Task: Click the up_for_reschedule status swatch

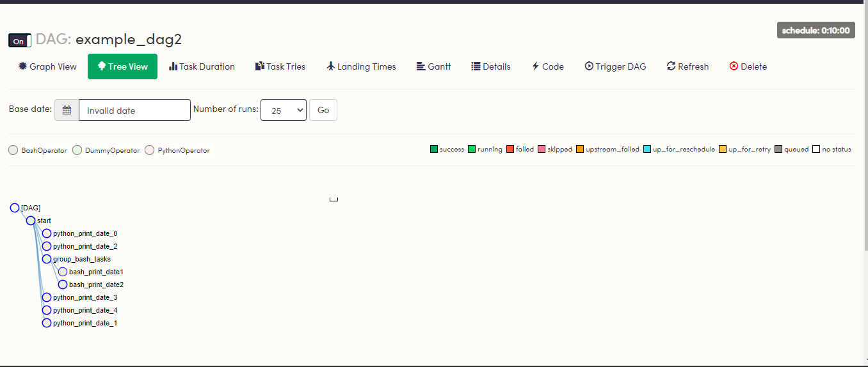Action: [x=647, y=149]
